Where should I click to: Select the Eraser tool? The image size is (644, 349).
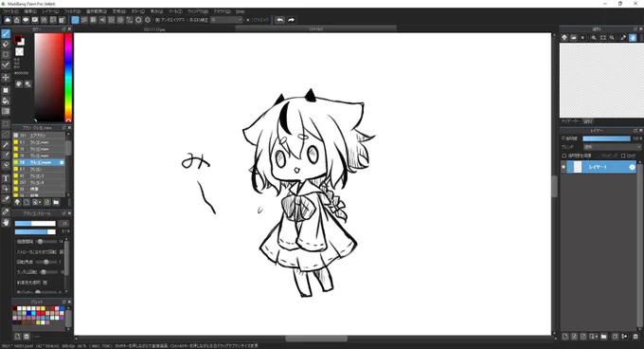(x=6, y=44)
